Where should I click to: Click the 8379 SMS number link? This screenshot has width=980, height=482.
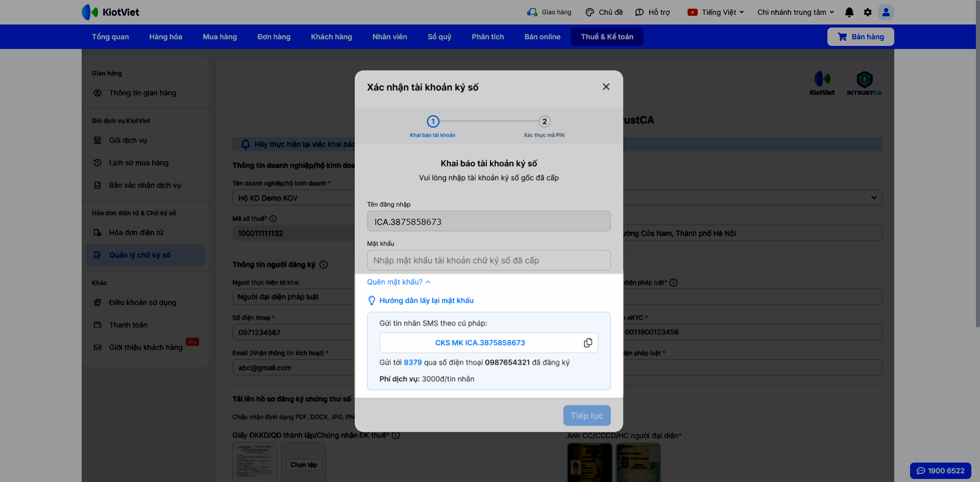click(412, 363)
